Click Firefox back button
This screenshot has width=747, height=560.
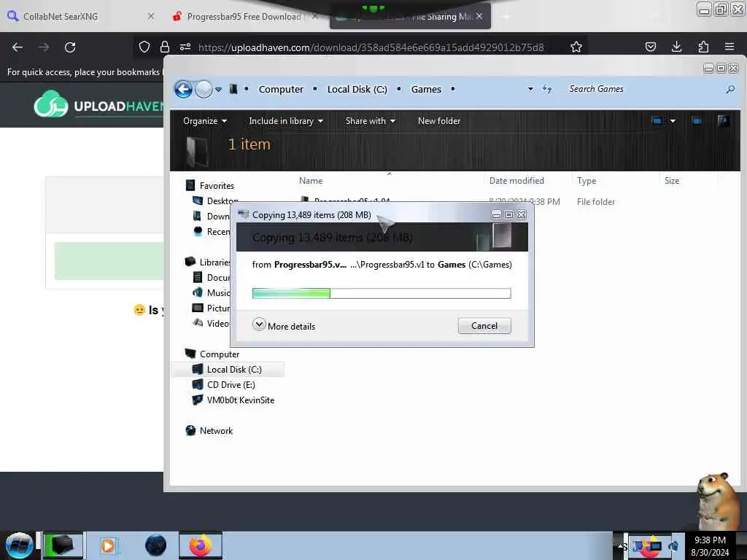[x=18, y=47]
